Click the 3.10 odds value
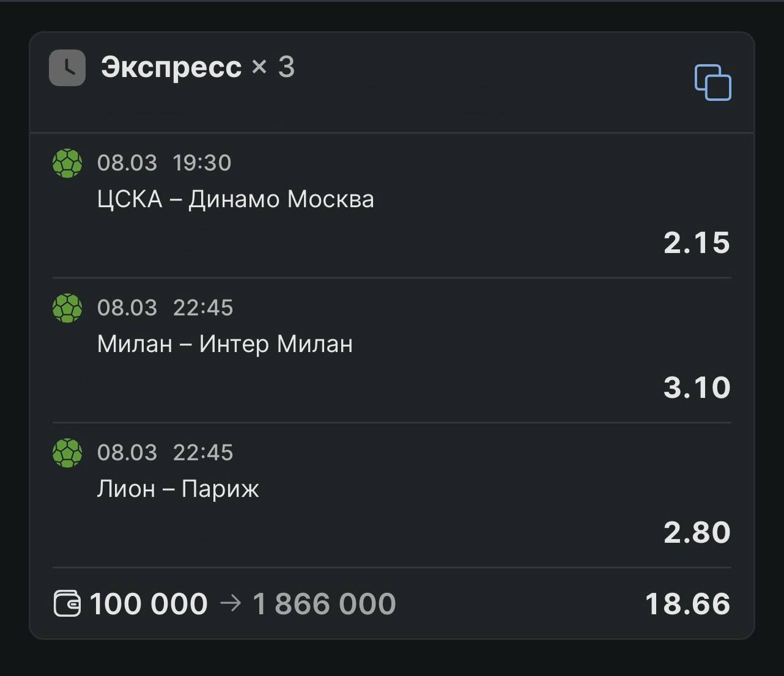The height and width of the screenshot is (676, 784). 696,388
